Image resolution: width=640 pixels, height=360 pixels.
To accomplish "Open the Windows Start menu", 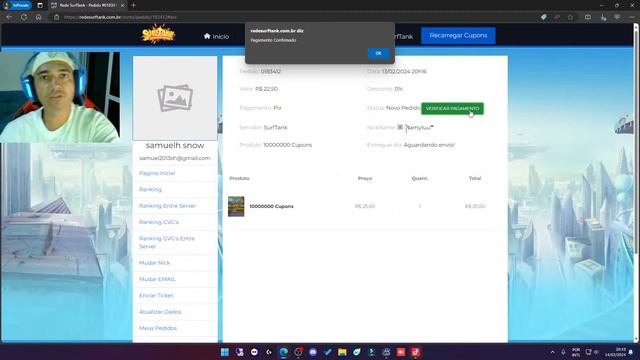I will [224, 352].
